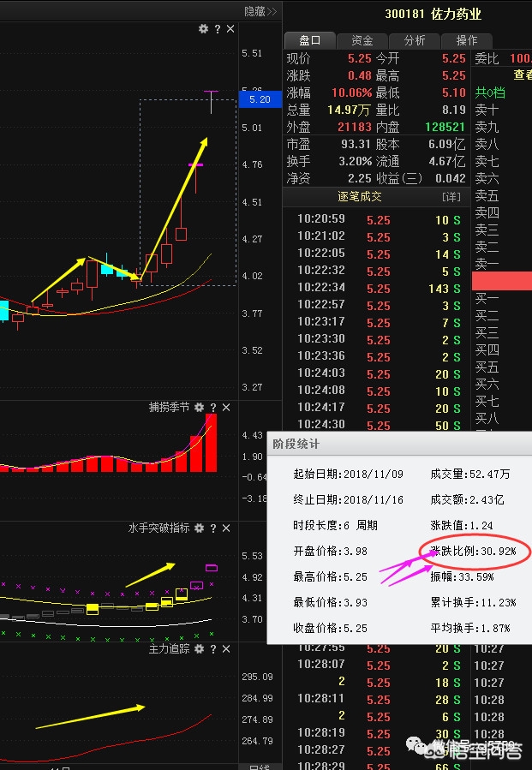Viewport: 532px width, 770px height.
Task: Select the 盘口 tab
Action: [x=309, y=40]
